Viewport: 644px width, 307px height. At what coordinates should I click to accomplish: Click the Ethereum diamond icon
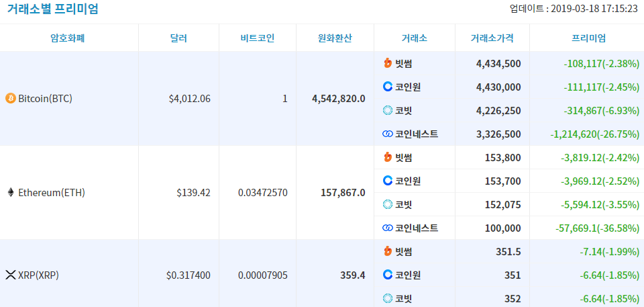(x=11, y=192)
